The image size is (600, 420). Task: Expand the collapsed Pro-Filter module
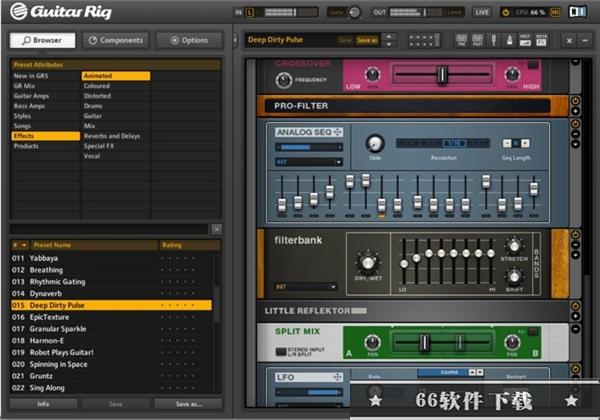tap(575, 111)
